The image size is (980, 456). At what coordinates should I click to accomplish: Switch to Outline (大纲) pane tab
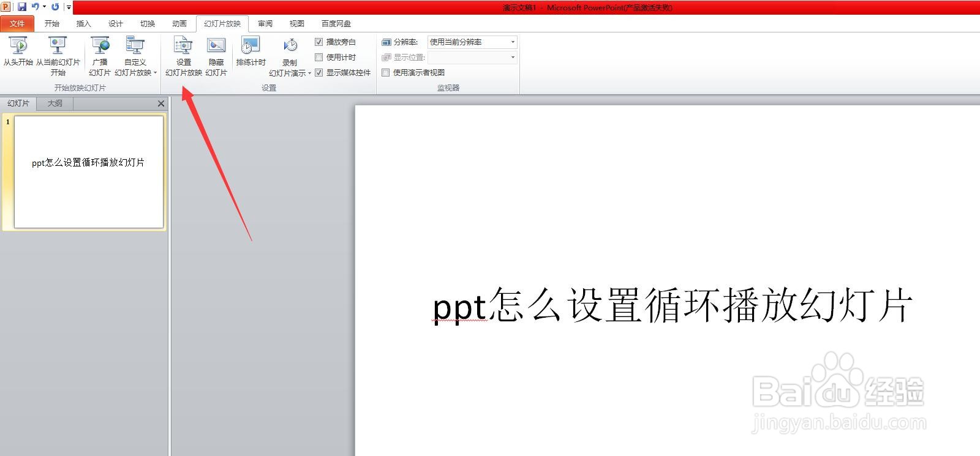pos(55,103)
